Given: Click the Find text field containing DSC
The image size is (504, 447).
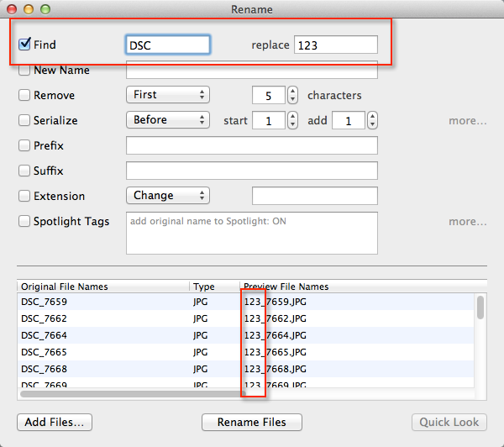Looking at the screenshot, I should click(x=167, y=45).
